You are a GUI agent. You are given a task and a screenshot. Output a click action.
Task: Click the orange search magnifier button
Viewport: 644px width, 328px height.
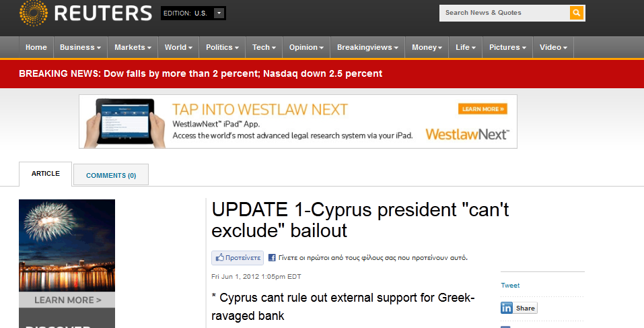[576, 13]
